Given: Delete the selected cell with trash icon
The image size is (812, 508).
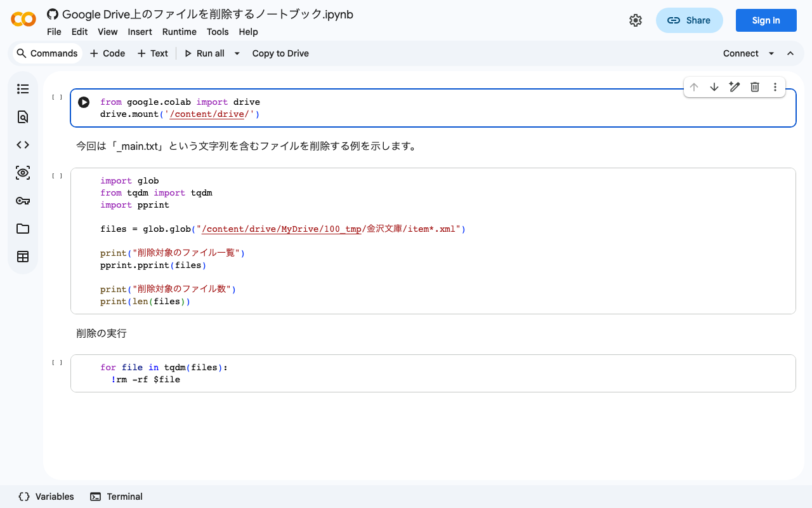Looking at the screenshot, I should point(755,87).
